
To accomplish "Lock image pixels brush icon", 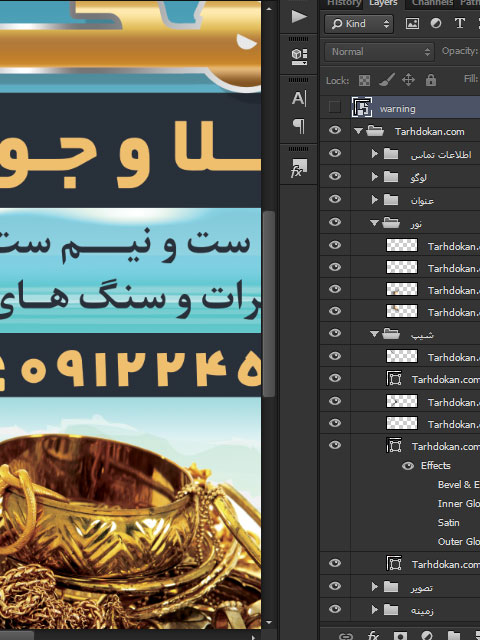I will (387, 80).
